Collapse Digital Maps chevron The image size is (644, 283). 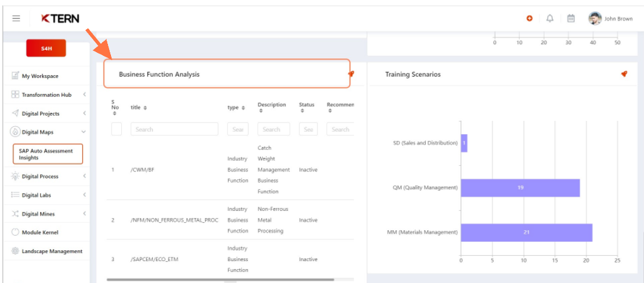coord(84,132)
